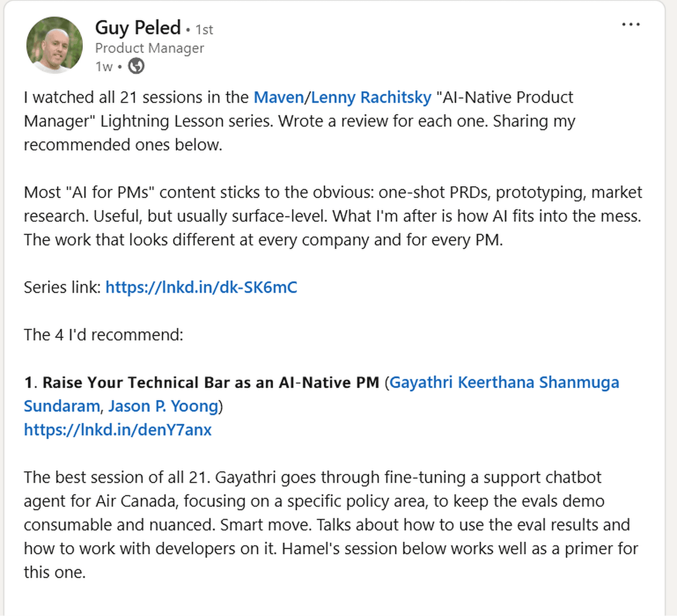Visit Jason P. Yoong's profile
The image size is (677, 616).
point(163,406)
